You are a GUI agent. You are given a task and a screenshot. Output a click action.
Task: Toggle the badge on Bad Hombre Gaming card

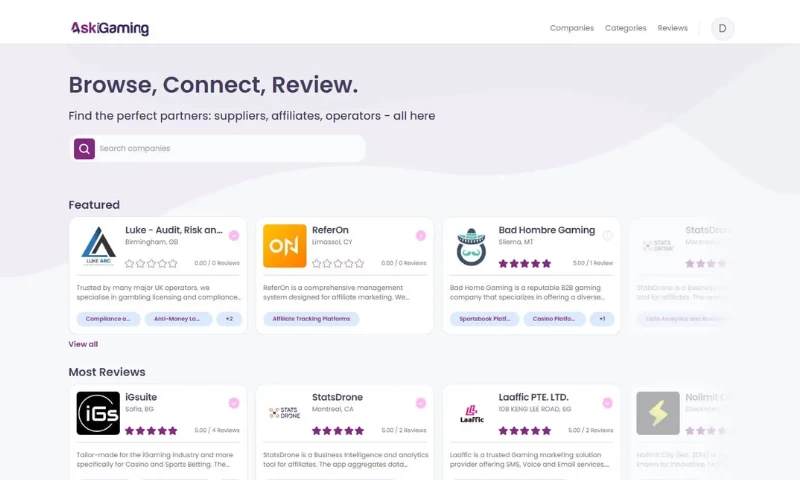pos(607,236)
